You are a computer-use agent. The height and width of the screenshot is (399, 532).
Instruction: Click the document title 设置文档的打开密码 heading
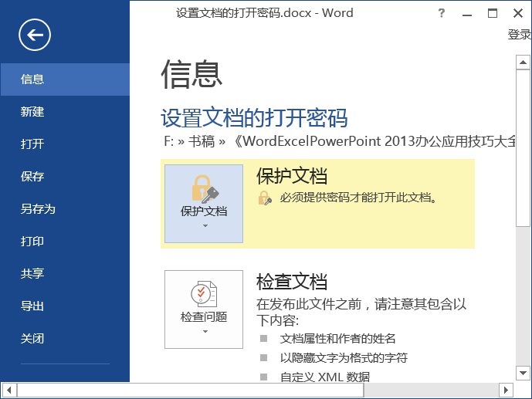[254, 118]
